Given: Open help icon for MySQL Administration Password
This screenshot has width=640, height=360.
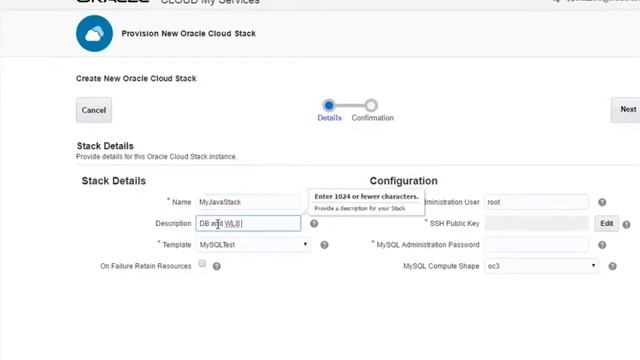Looking at the screenshot, I should (602, 245).
